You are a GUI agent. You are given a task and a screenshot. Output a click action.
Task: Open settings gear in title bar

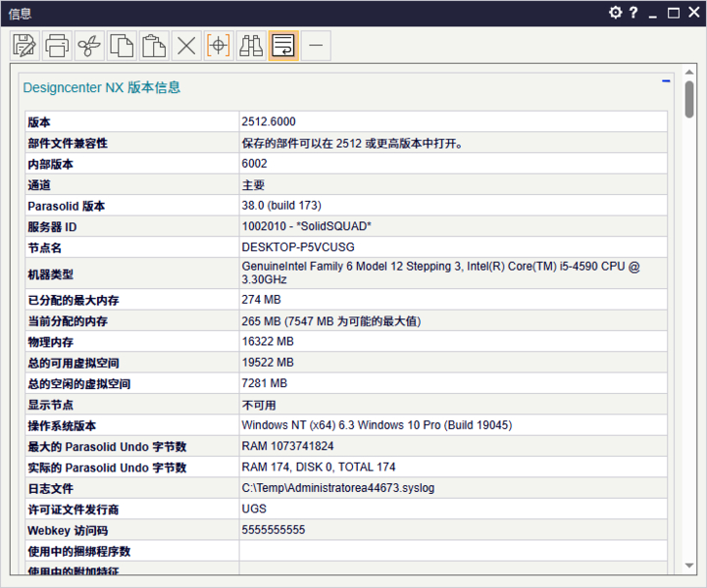click(615, 12)
